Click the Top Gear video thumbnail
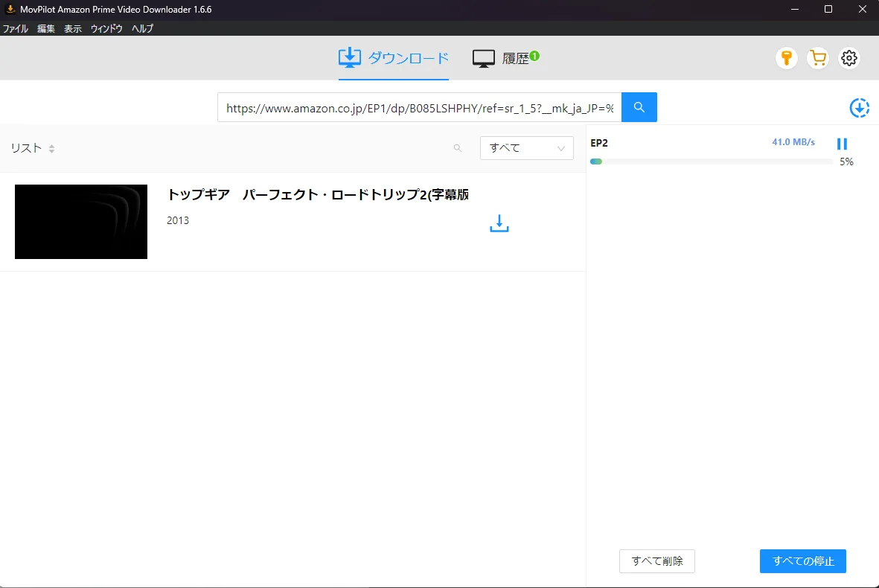This screenshot has height=588, width=879. [81, 222]
